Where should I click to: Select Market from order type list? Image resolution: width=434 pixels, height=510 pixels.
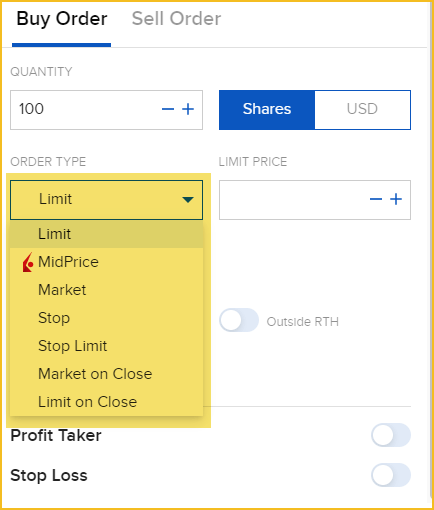[x=106, y=290]
